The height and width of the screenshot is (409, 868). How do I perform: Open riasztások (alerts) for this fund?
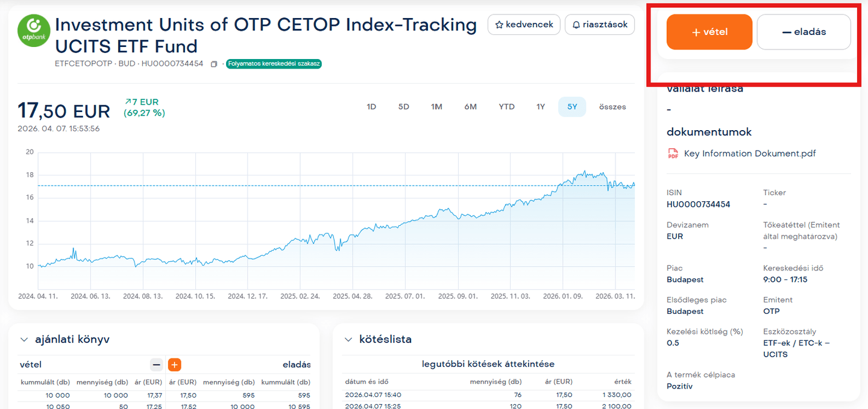(599, 25)
